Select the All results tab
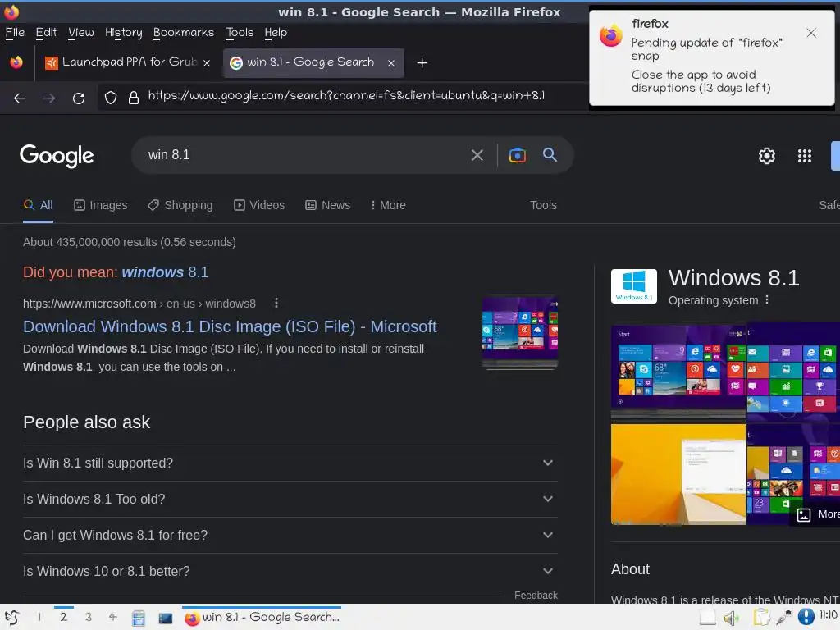The height and width of the screenshot is (630, 840). click(38, 205)
